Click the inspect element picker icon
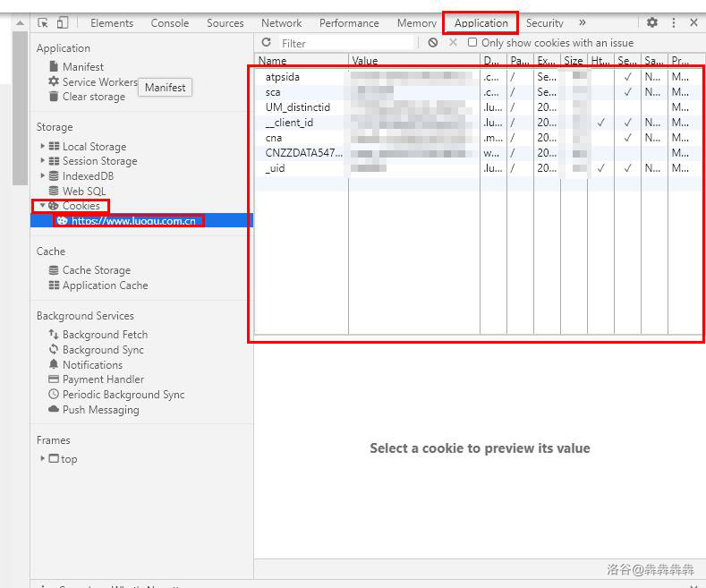706x588 pixels. [x=43, y=23]
